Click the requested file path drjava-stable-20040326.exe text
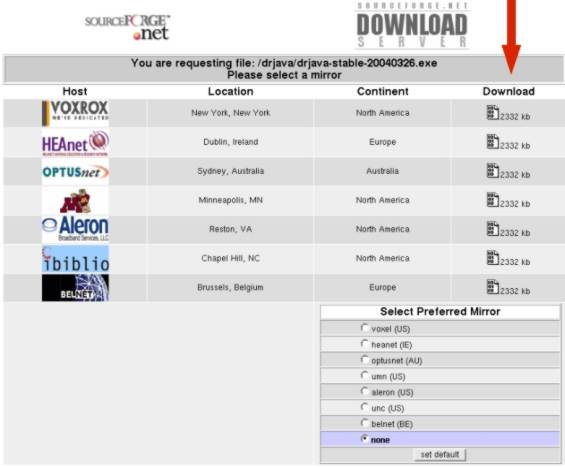This screenshot has height=467, width=565. (x=347, y=63)
